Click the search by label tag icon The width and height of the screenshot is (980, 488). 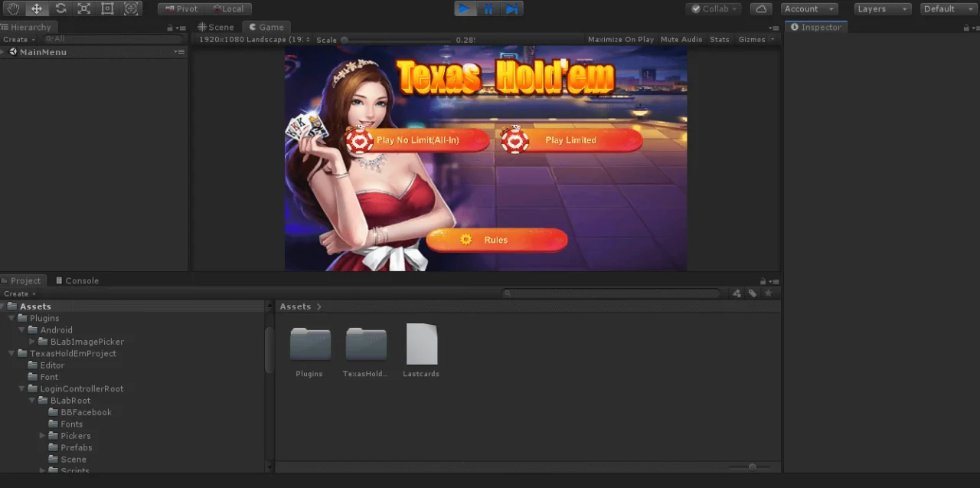tap(753, 293)
